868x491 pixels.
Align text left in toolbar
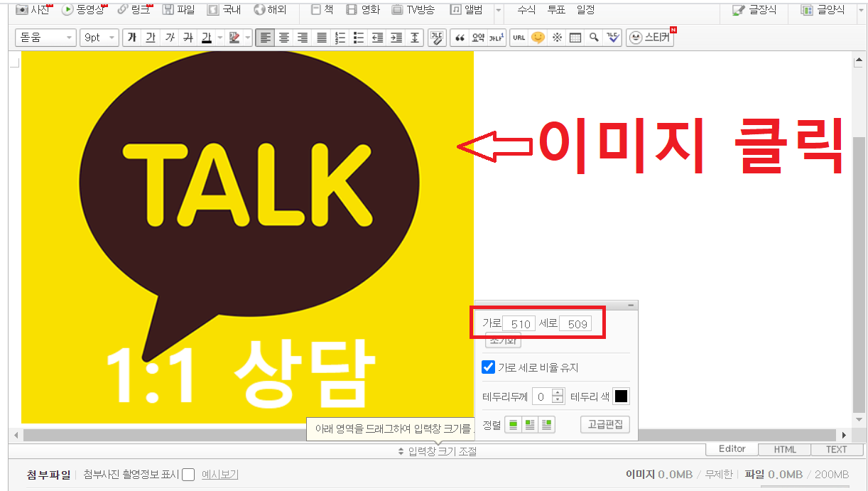click(x=265, y=38)
